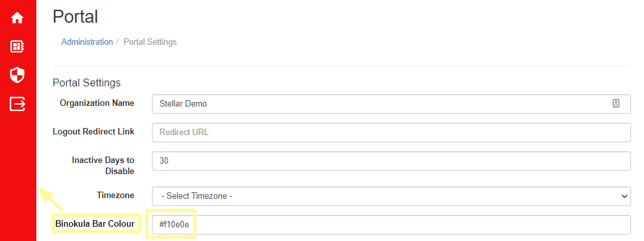Click the Logout Redirect Link label

coord(93,132)
